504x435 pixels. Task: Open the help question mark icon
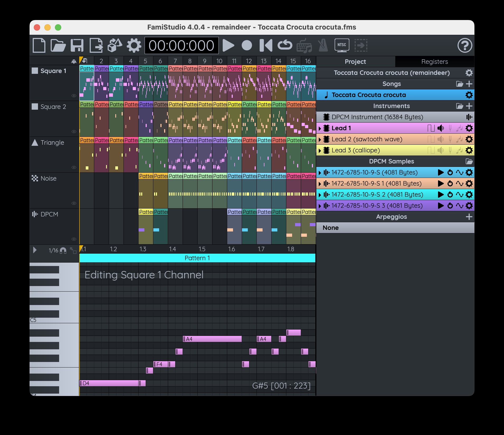464,45
